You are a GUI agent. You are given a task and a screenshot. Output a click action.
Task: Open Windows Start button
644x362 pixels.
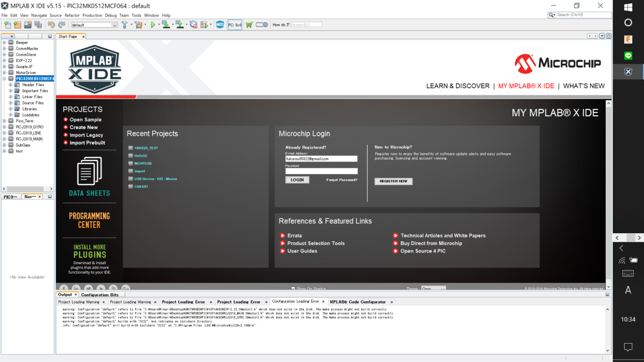tap(628, 8)
